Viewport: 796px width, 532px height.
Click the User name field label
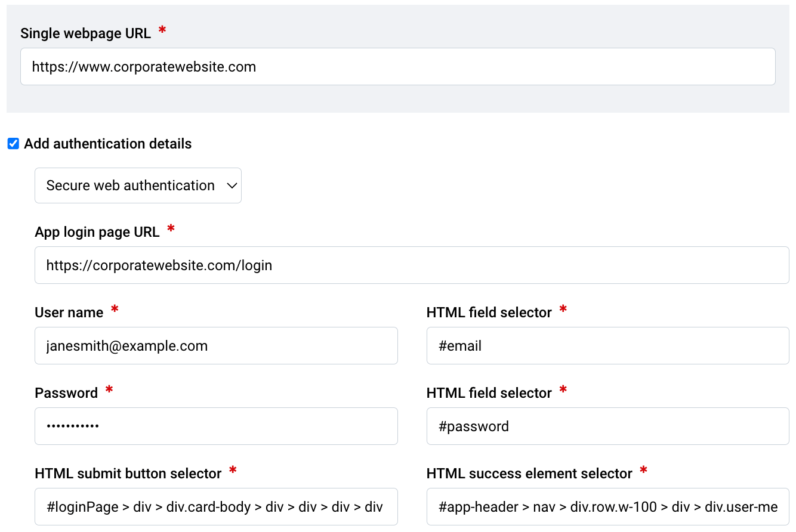click(69, 311)
